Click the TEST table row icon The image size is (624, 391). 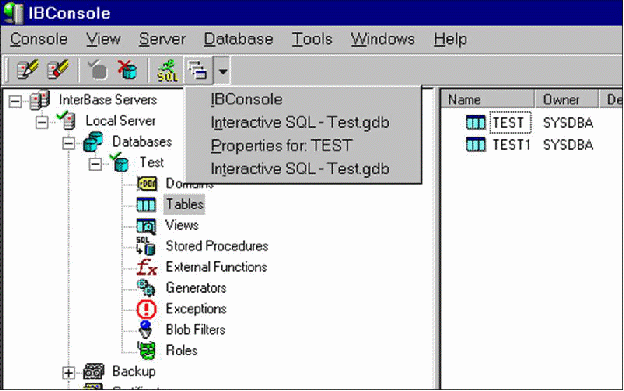click(476, 123)
